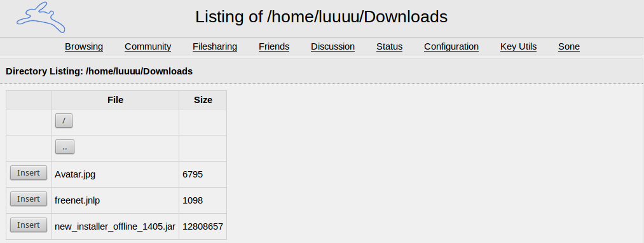Screen dimensions: 644x243
Task: Select the 12808657 size value
Action: click(203, 226)
